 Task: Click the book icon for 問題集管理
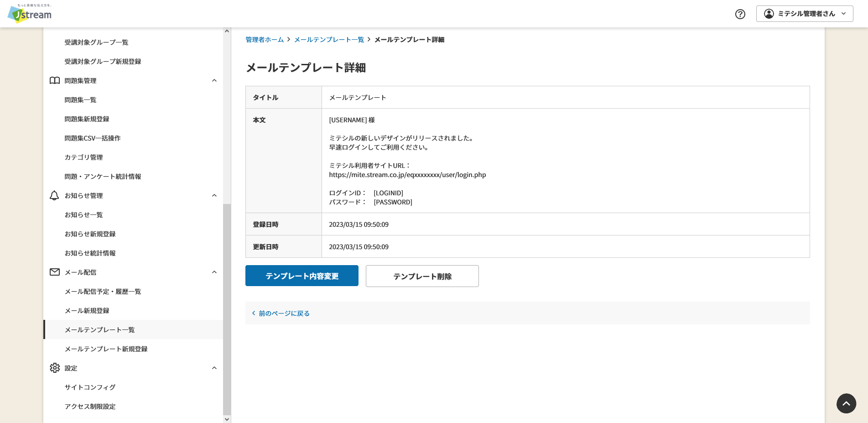pyautogui.click(x=55, y=81)
